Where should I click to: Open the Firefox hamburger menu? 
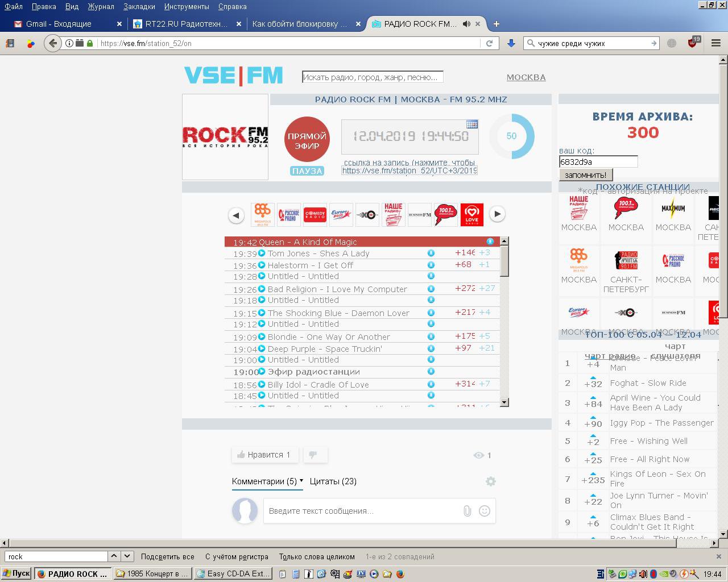(716, 43)
